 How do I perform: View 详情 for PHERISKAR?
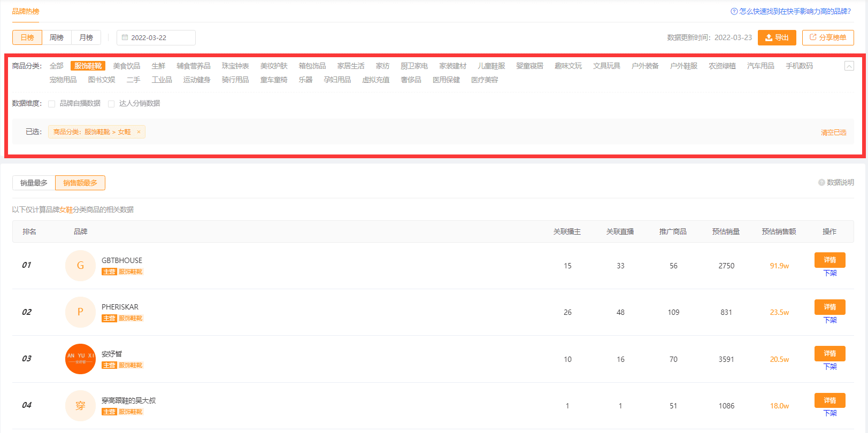[830, 307]
